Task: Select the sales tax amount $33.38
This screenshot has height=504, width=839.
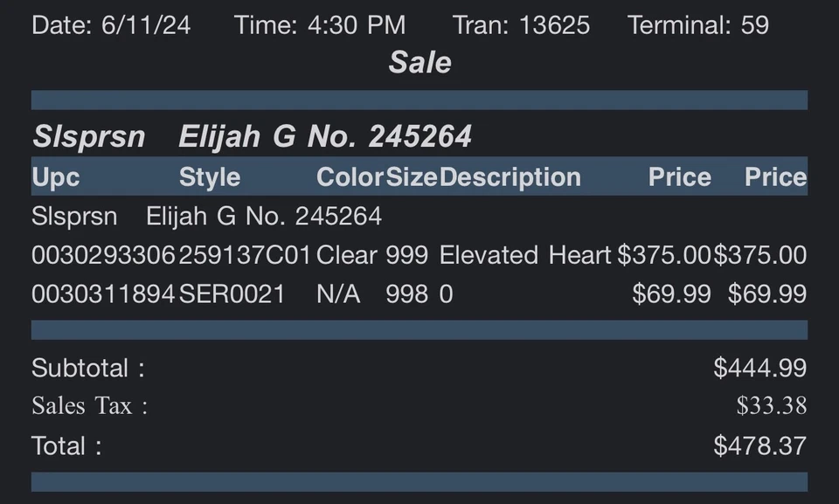Action: (x=771, y=406)
